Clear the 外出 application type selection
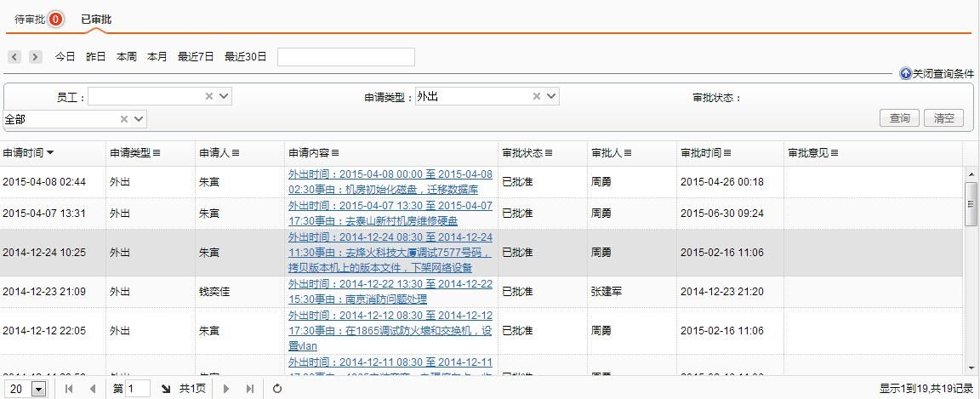Image resolution: width=980 pixels, height=399 pixels. pos(537,97)
